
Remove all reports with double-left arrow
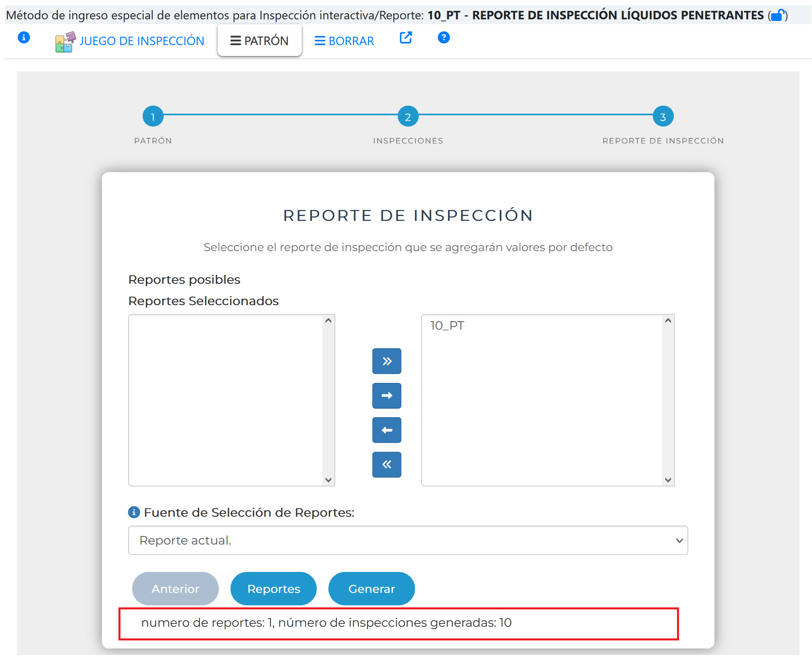(386, 464)
